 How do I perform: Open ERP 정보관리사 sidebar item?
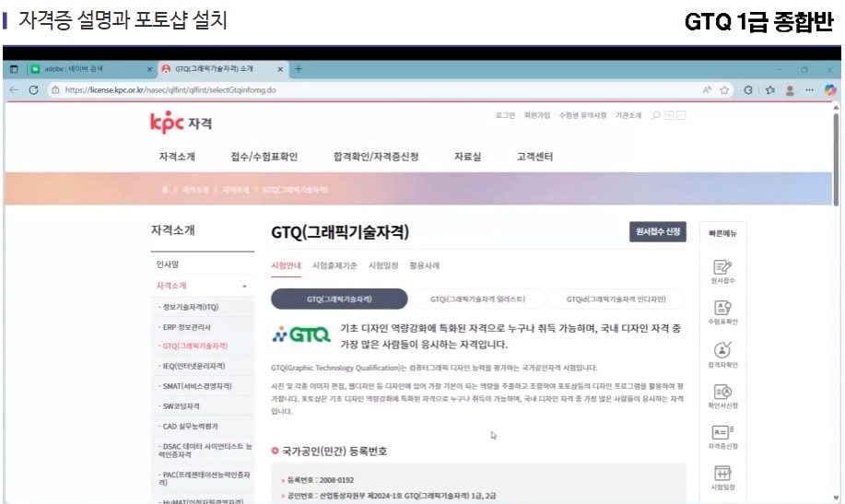(202, 327)
